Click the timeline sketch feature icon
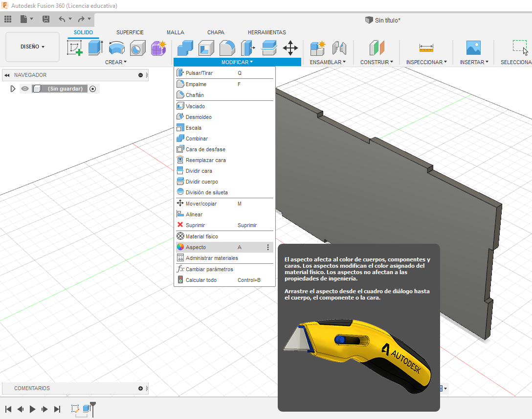This screenshot has width=532, height=419. click(75, 408)
